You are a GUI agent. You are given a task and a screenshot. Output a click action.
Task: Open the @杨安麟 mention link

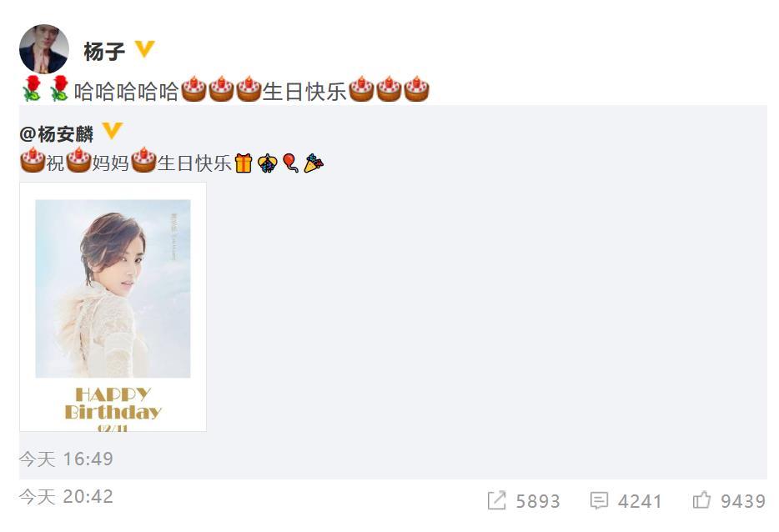(x=57, y=133)
